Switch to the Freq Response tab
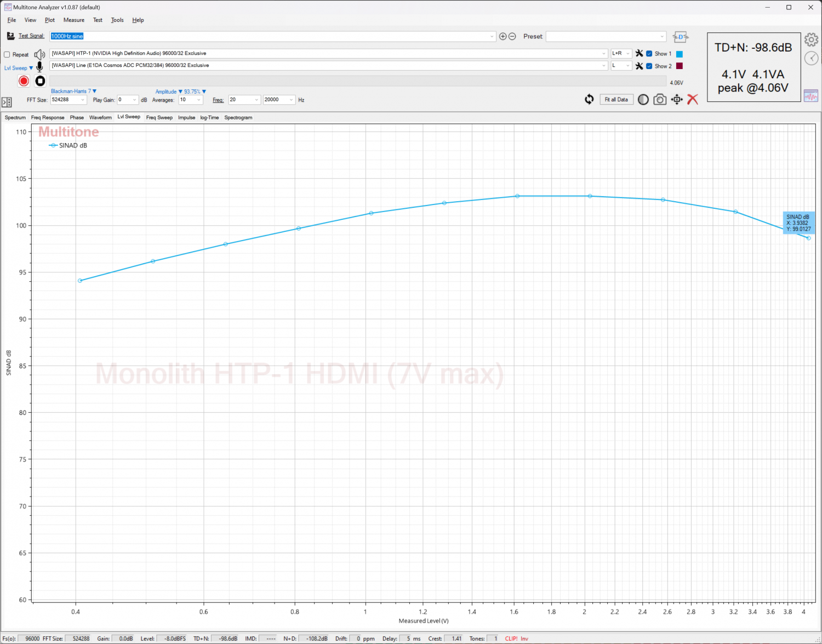822x644 pixels. pyautogui.click(x=48, y=118)
